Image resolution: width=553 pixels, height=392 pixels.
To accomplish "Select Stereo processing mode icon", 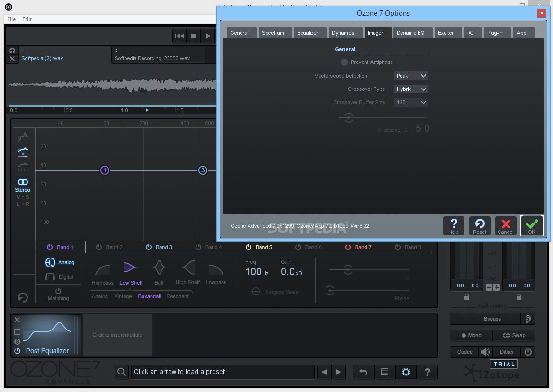I will (23, 182).
